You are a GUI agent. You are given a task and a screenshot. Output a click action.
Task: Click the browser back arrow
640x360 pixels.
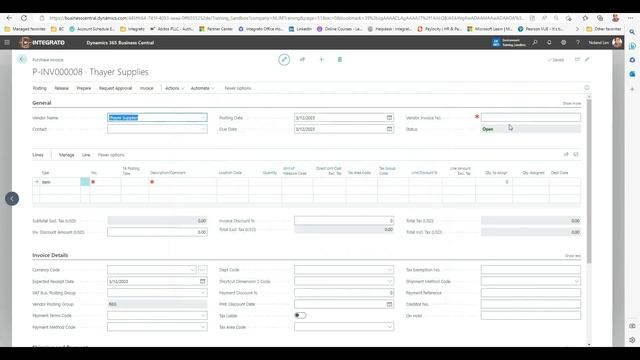[x=9, y=18]
